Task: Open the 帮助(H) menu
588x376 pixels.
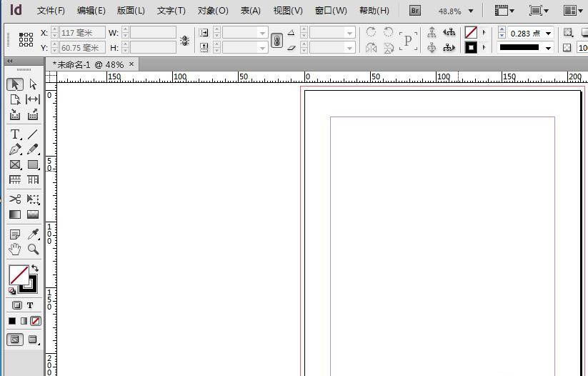Action: click(x=374, y=11)
